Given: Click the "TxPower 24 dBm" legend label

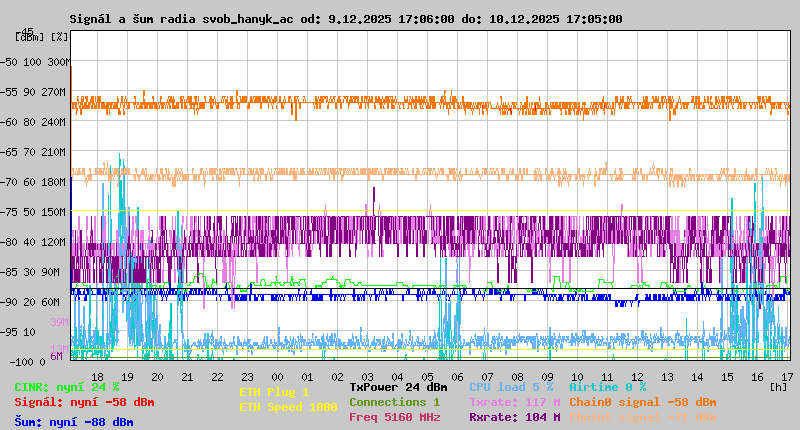Looking at the screenshot, I should click(398, 387).
